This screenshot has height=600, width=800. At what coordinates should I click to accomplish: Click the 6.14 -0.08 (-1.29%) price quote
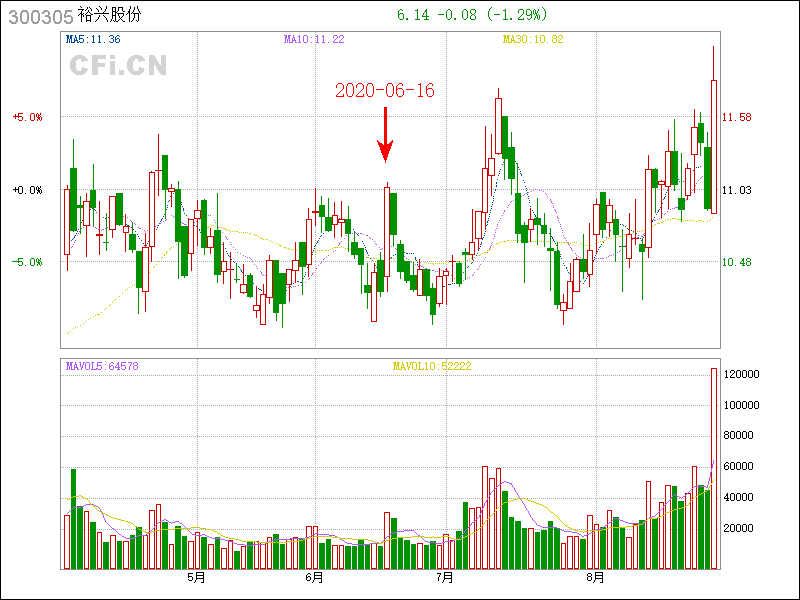(472, 15)
